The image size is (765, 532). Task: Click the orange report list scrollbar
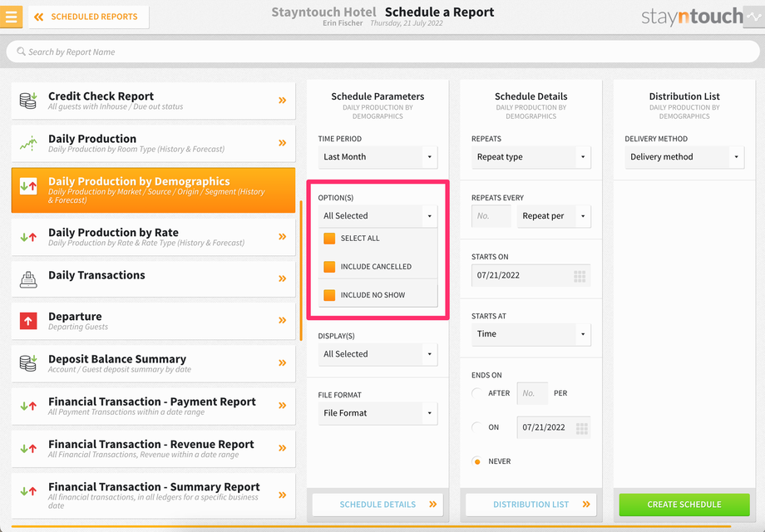pyautogui.click(x=301, y=271)
